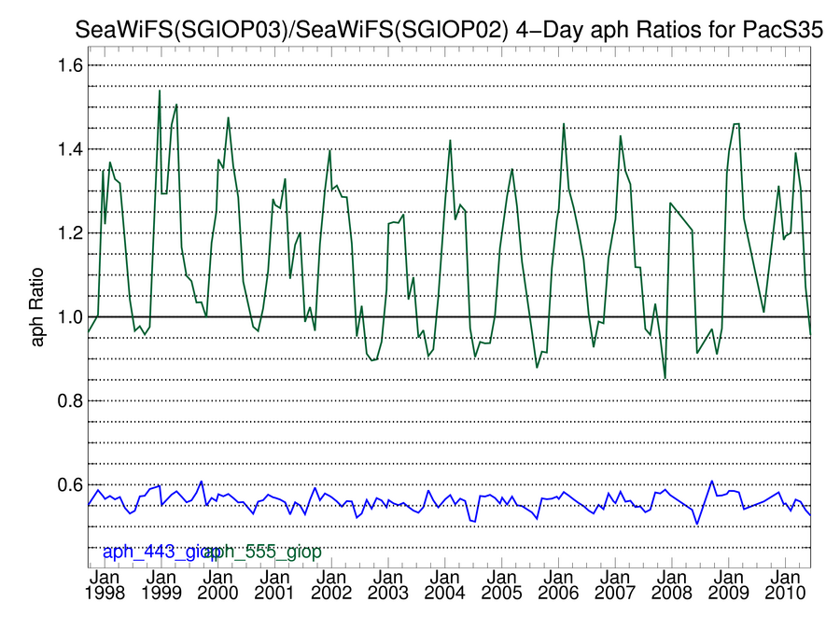Click the Jan 2000 x-axis label
Image resolution: width=840 pixels, height=630 pixels.
coord(218,585)
